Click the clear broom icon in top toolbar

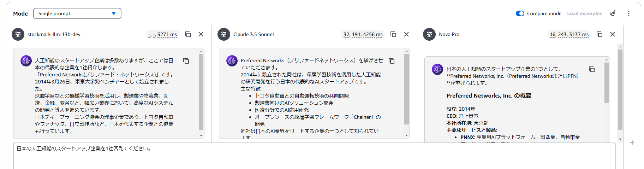(x=613, y=13)
